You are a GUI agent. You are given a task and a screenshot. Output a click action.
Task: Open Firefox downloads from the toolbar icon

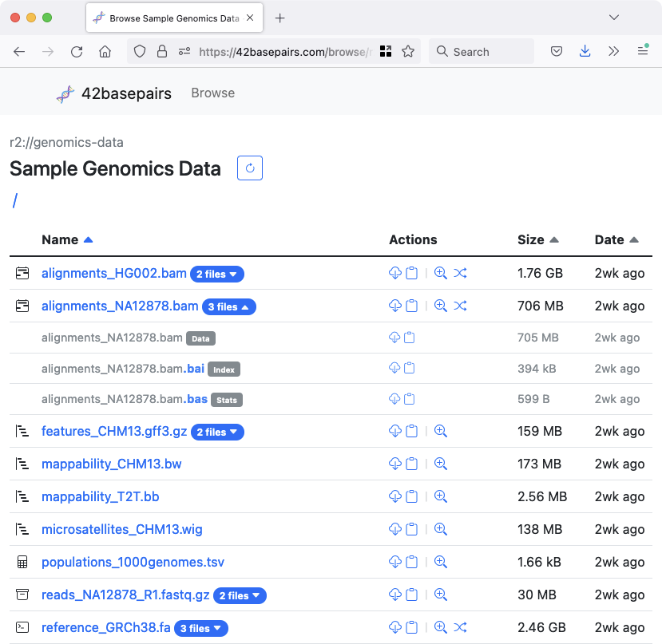[585, 50]
